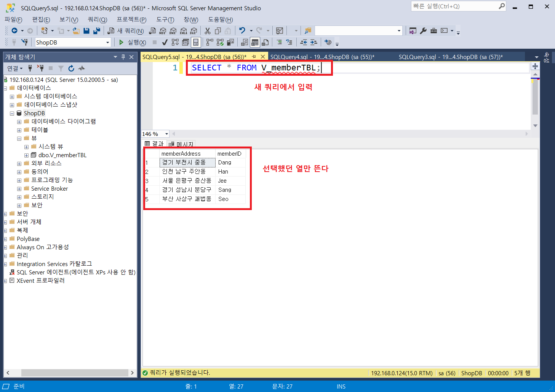The image size is (555, 392).
Task: Expand the 시스템 데이터베이스 folder
Action: pos(12,97)
